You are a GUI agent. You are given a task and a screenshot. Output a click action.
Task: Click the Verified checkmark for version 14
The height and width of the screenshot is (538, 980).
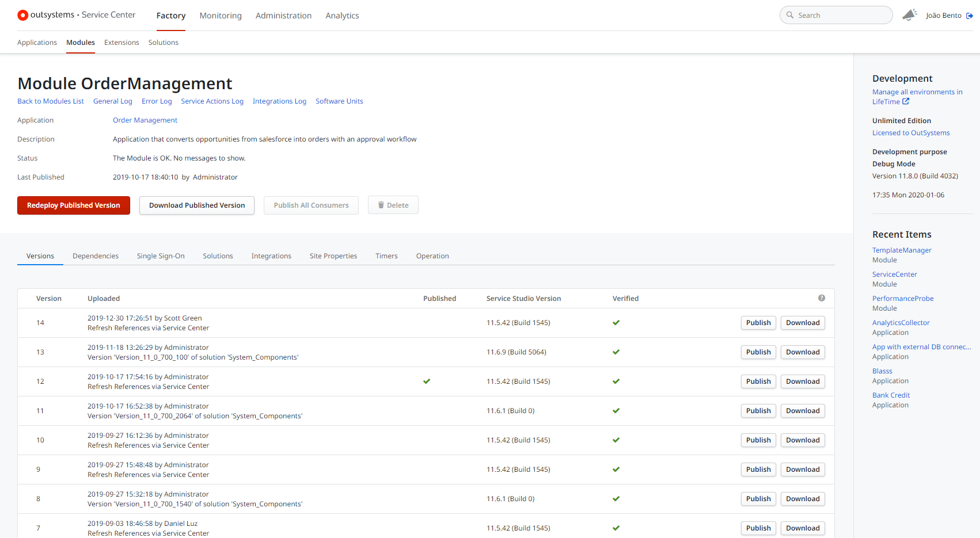pos(616,323)
